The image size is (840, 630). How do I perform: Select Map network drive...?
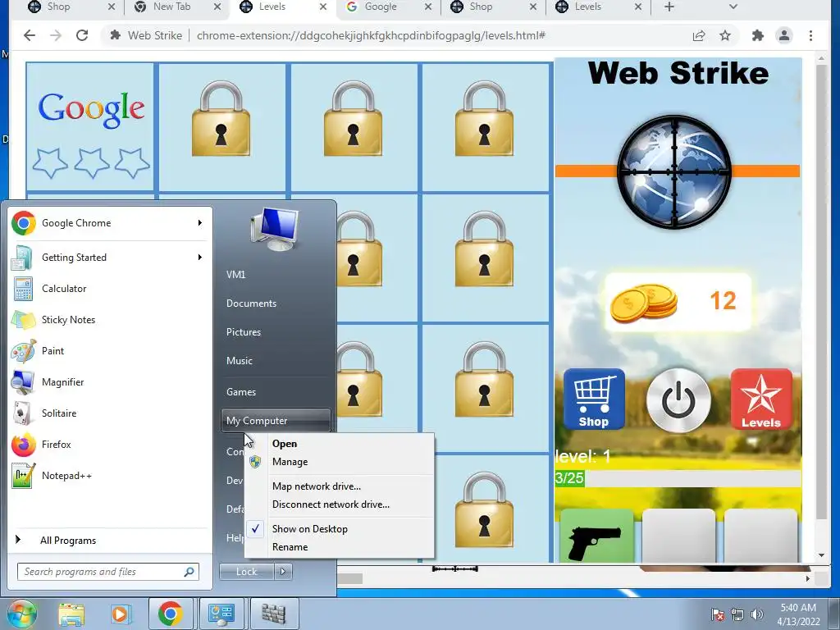tap(339, 486)
